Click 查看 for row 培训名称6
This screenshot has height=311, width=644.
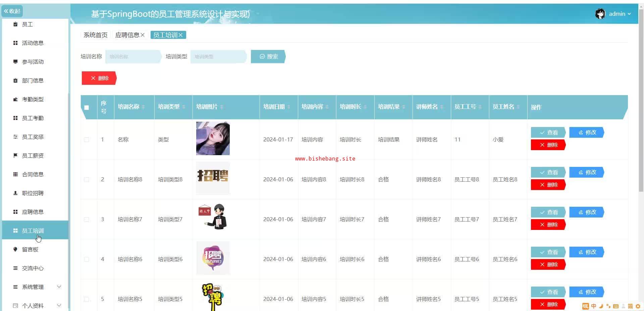coord(548,252)
